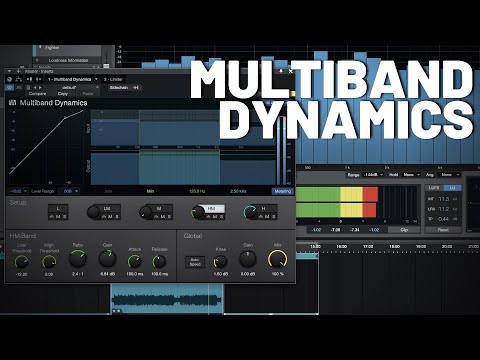Image resolution: width=480 pixels, height=360 pixels.
Task: Click the HM-Band Ratio knob
Action: [x=78, y=259]
